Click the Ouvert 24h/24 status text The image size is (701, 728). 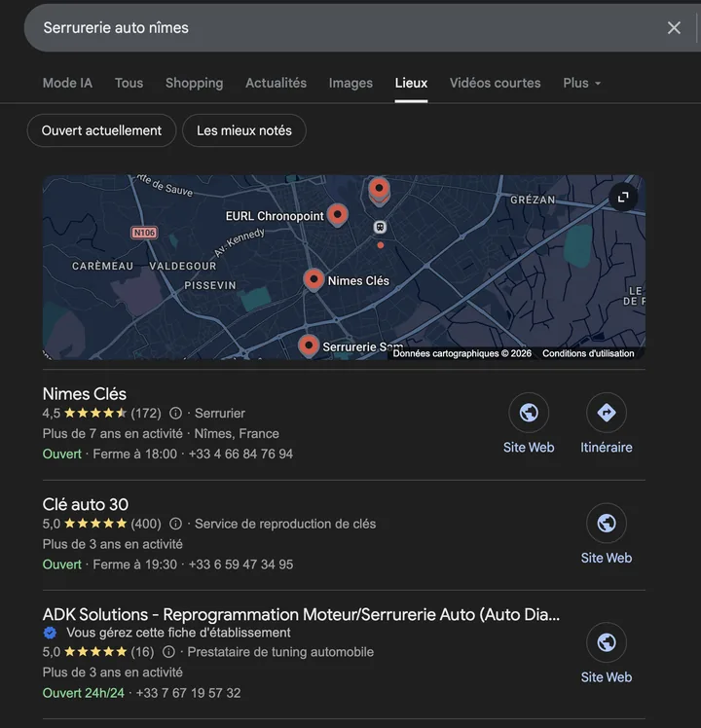pyautogui.click(x=84, y=693)
